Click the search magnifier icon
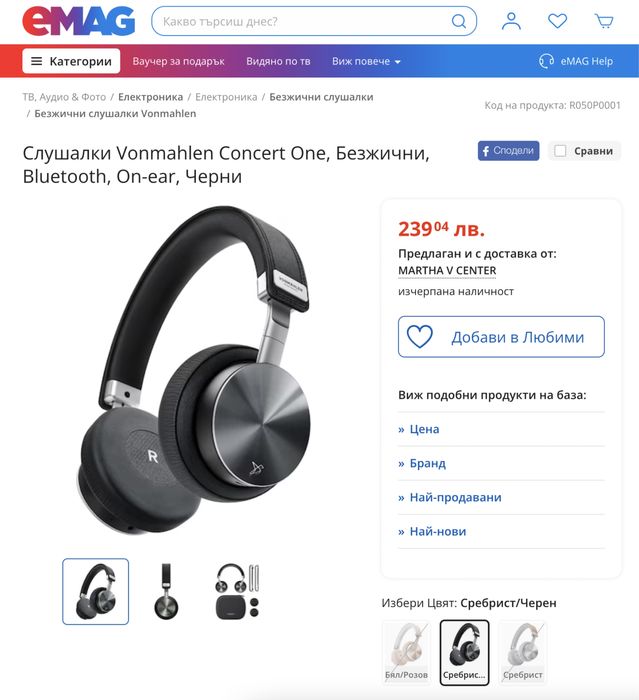Image resolution: width=639 pixels, height=700 pixels. [x=459, y=21]
